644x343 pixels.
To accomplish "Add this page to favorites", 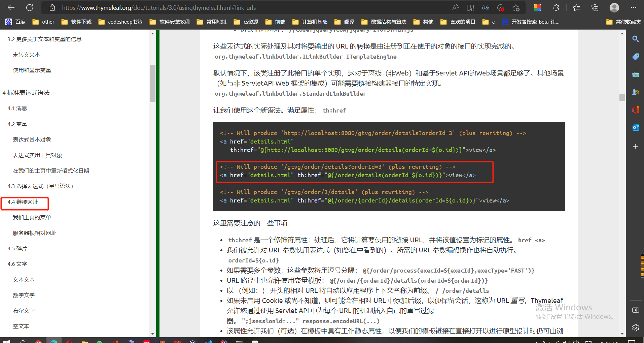I will click(516, 7).
